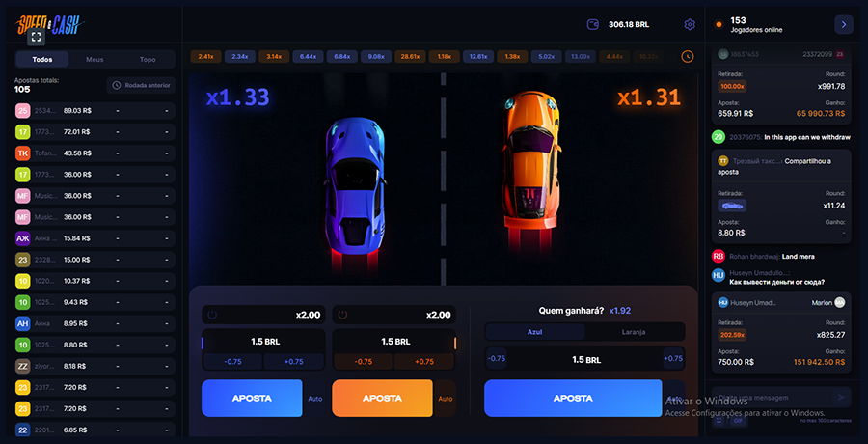Viewport: 868px width, 444px height.
Task: Edit the blue bet amount 1.5 BRL
Action: (x=264, y=342)
